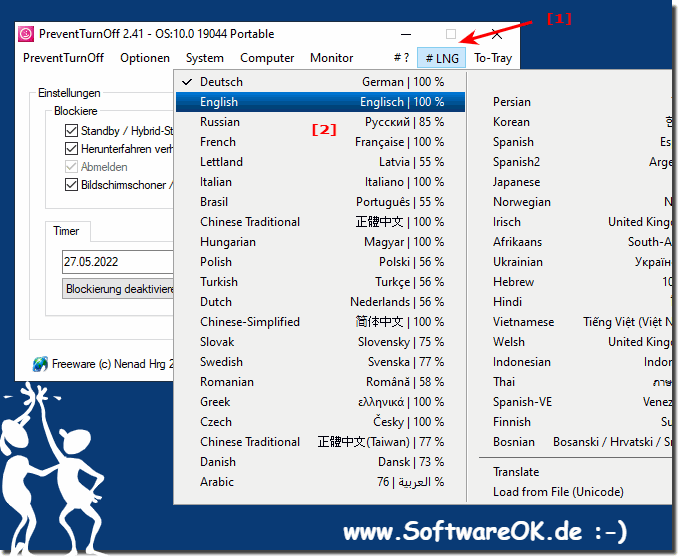Click the Blockierung deaktivieren button
The width and height of the screenshot is (679, 557).
pyautogui.click(x=118, y=289)
